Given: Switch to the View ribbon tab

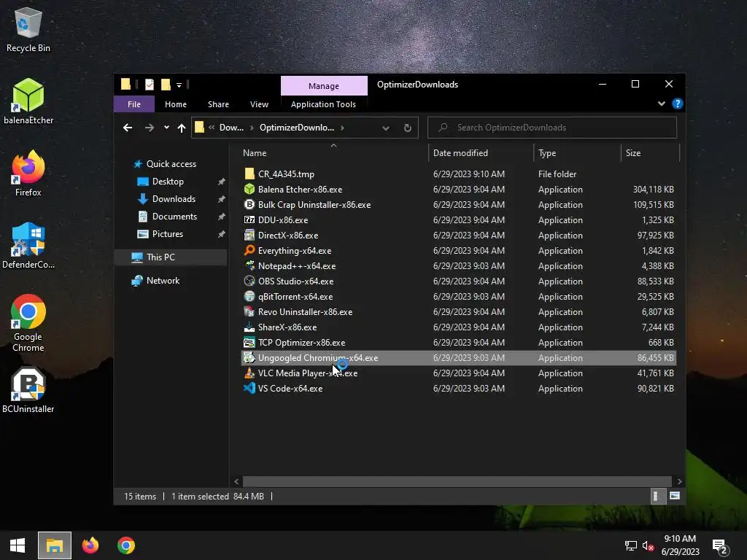Looking at the screenshot, I should (259, 104).
